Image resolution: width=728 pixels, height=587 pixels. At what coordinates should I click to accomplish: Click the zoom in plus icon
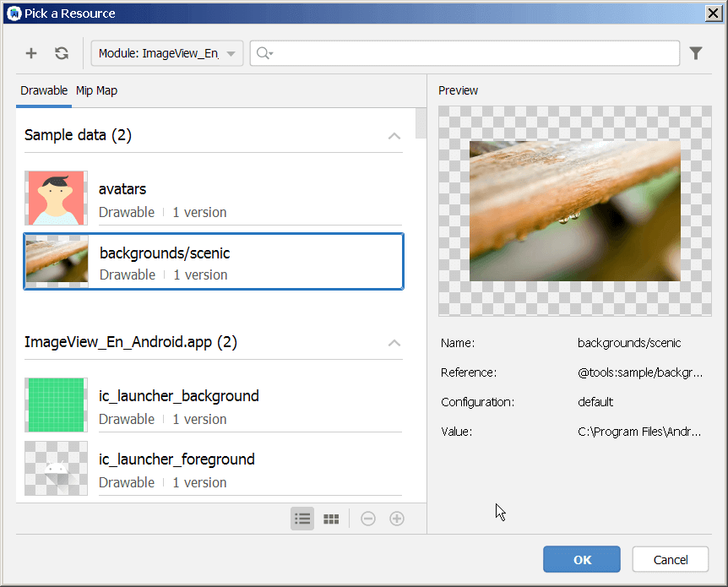click(397, 519)
